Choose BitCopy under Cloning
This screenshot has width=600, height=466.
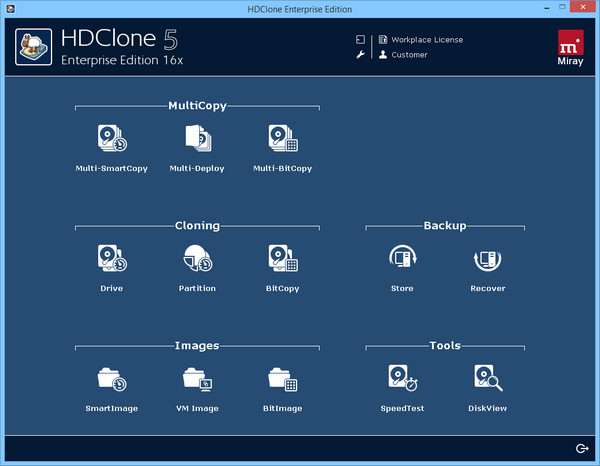282,260
